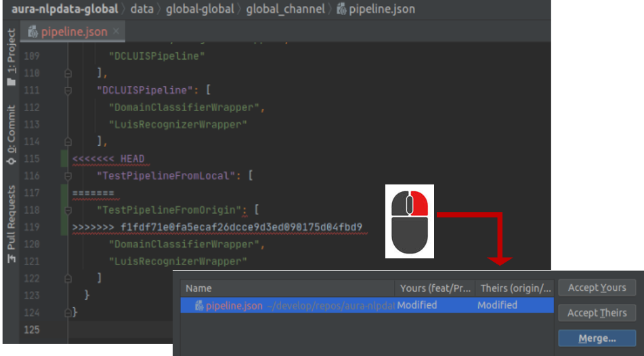Viewport: 644px width, 356px height.
Task: Click the global-global breadcrumb segment
Action: click(200, 9)
